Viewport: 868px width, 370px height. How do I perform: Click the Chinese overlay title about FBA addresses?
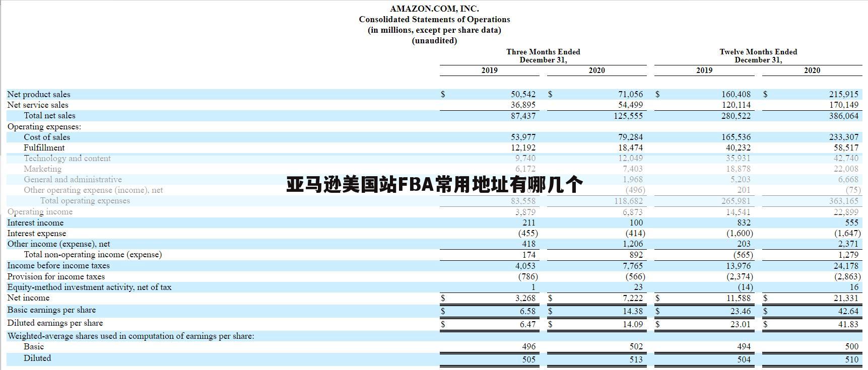tap(434, 185)
